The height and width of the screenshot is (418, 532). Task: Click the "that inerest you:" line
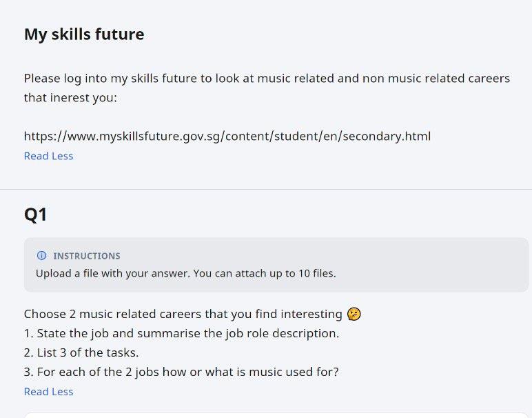pyautogui.click(x=71, y=98)
